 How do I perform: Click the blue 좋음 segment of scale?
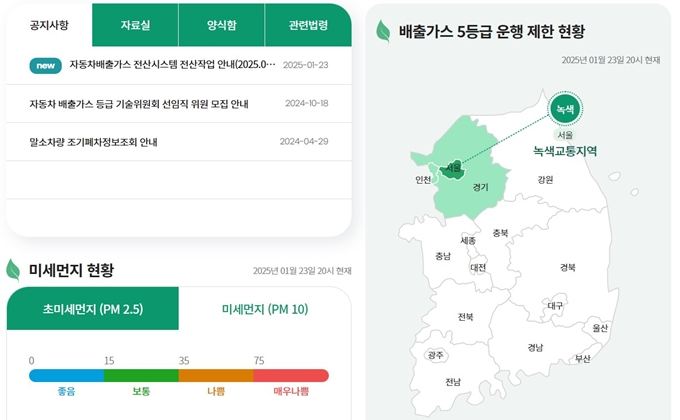(66, 375)
